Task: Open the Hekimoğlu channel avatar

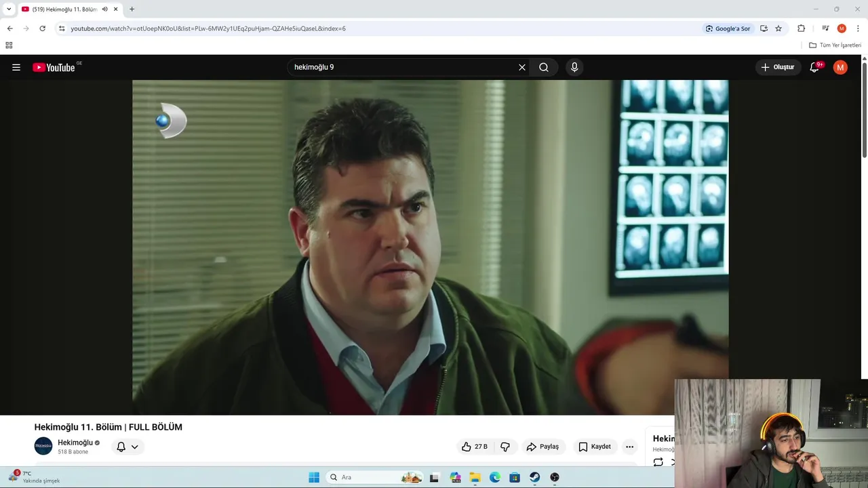Action: point(43,446)
